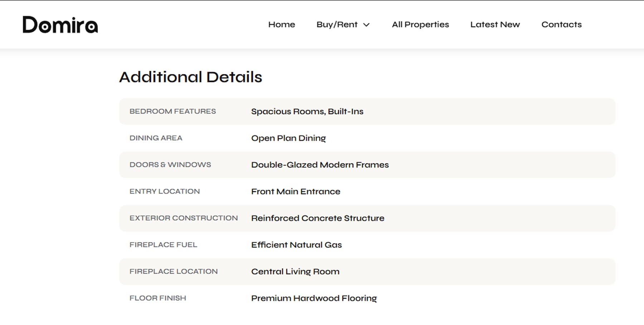
Task: Click the Efficient Natural Gas value
Action: 297,245
